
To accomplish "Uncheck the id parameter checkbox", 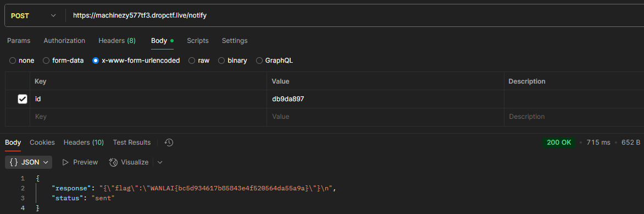I will click(x=23, y=99).
